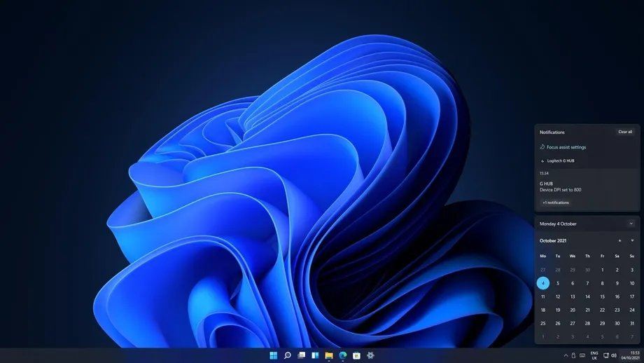This screenshot has height=363, width=644.
Task: Click the October 2021 month header
Action: click(553, 240)
